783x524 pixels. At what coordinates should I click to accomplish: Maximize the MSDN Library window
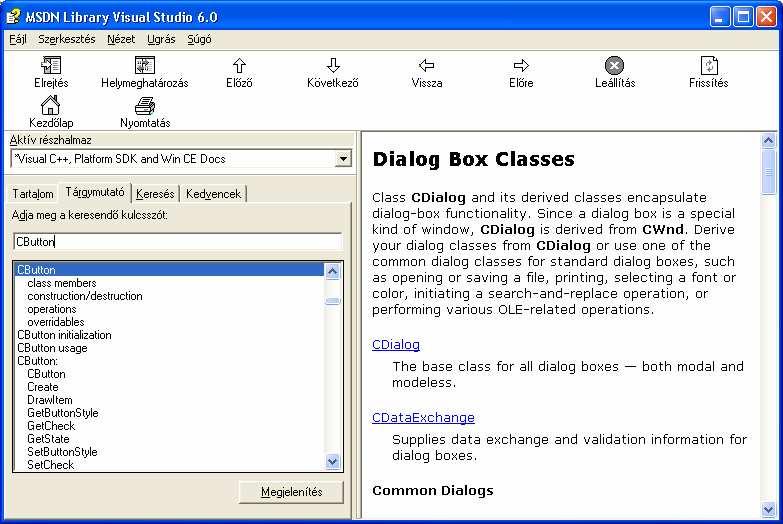(743, 17)
